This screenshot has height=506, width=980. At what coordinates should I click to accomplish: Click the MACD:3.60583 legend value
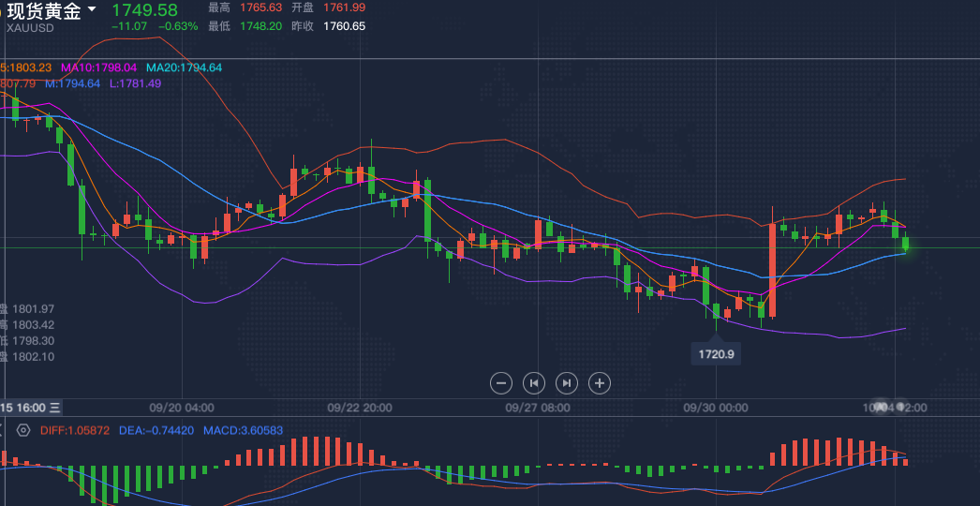coord(242,430)
